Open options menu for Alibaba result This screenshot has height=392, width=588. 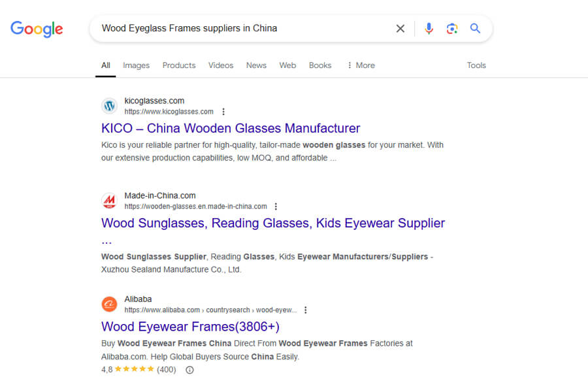coord(305,310)
